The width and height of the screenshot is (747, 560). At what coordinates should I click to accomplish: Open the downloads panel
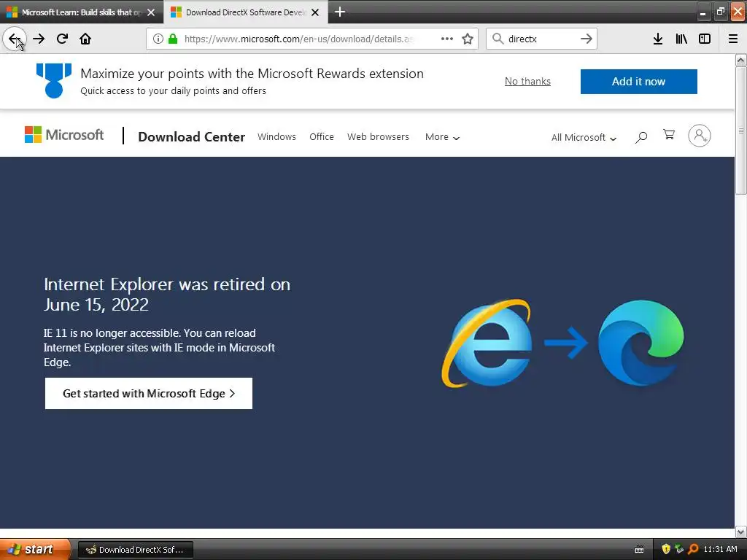658,39
